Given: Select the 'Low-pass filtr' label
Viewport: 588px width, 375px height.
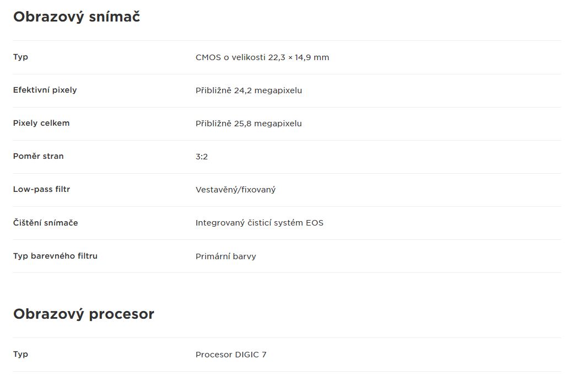Looking at the screenshot, I should coord(42,189).
